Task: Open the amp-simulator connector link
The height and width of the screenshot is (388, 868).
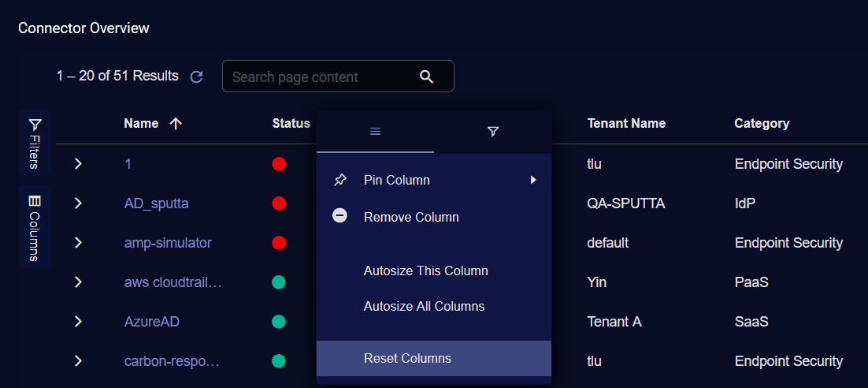Action: (x=168, y=243)
